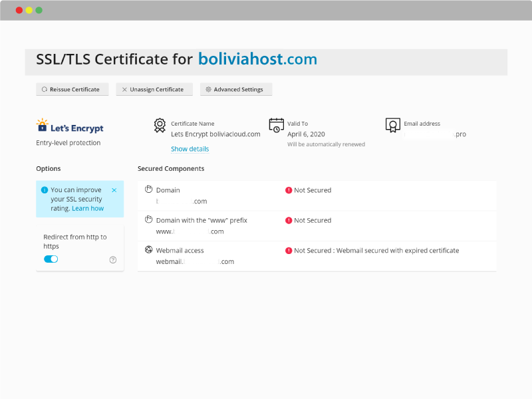
Task: Click the X icon in Unassign Certificate
Action: (x=124, y=90)
